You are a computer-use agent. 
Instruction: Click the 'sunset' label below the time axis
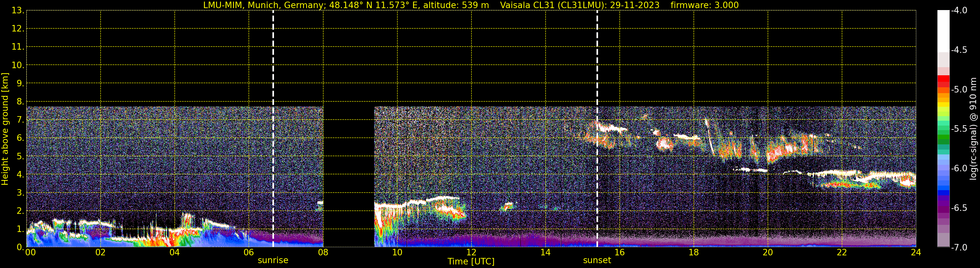597,260
